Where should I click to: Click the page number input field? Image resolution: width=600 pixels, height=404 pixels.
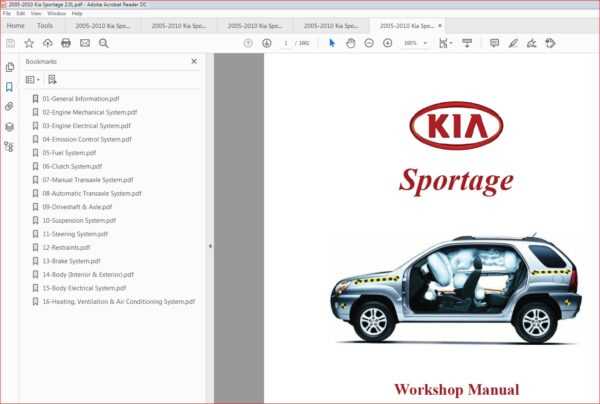tap(286, 43)
